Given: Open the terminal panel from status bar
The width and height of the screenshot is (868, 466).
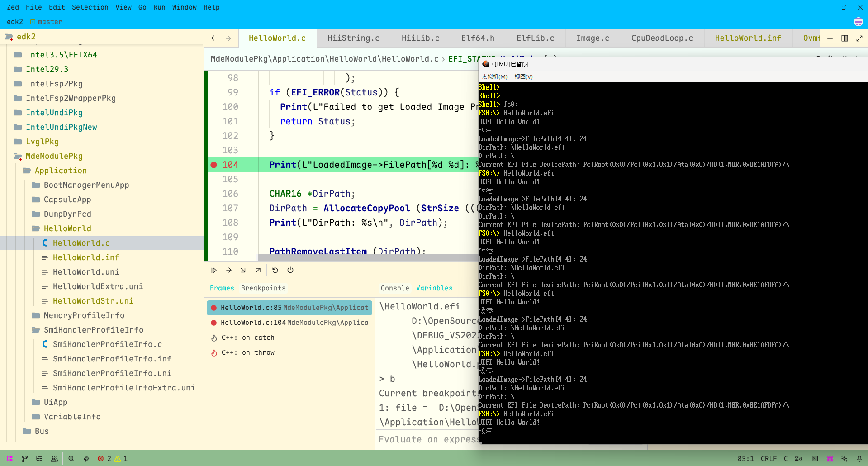Looking at the screenshot, I should tap(815, 458).
